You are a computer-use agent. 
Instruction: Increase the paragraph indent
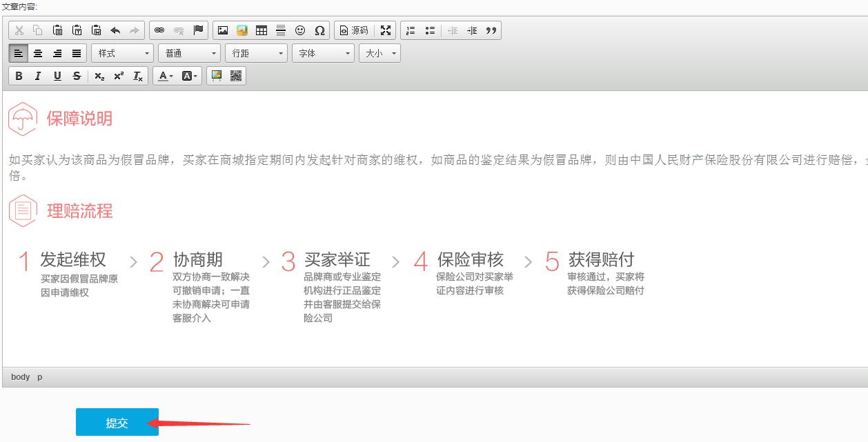[472, 30]
